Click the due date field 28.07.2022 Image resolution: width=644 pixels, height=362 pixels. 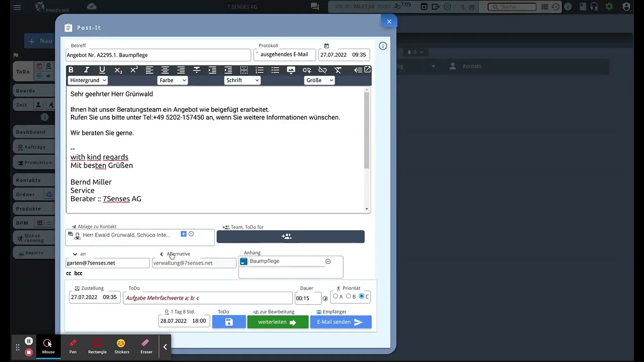pos(184,321)
